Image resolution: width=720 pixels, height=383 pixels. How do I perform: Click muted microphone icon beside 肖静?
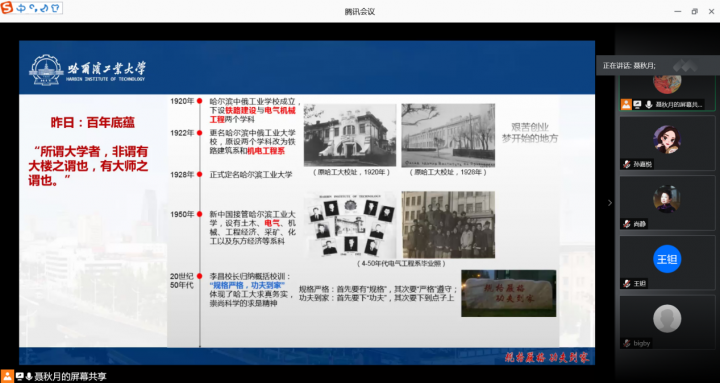[x=626, y=224]
